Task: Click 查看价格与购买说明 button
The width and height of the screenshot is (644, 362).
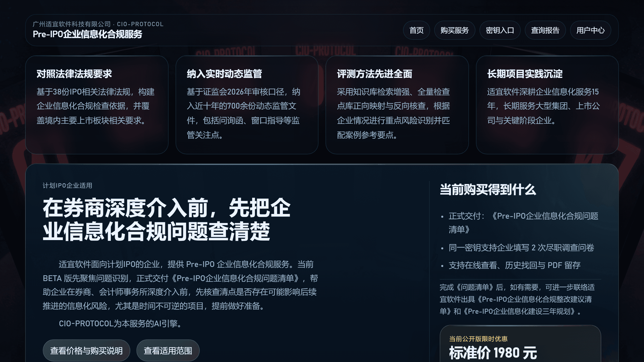Action: point(87,350)
